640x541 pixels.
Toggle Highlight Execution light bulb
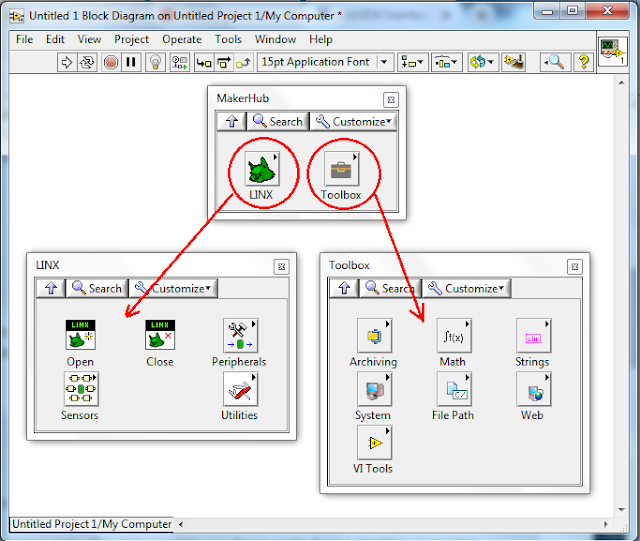(x=155, y=62)
